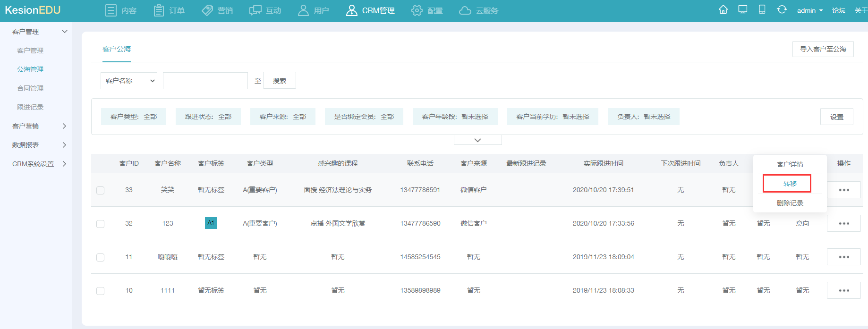Click customer name 笑笑
Image resolution: width=868 pixels, height=329 pixels.
[168, 190]
